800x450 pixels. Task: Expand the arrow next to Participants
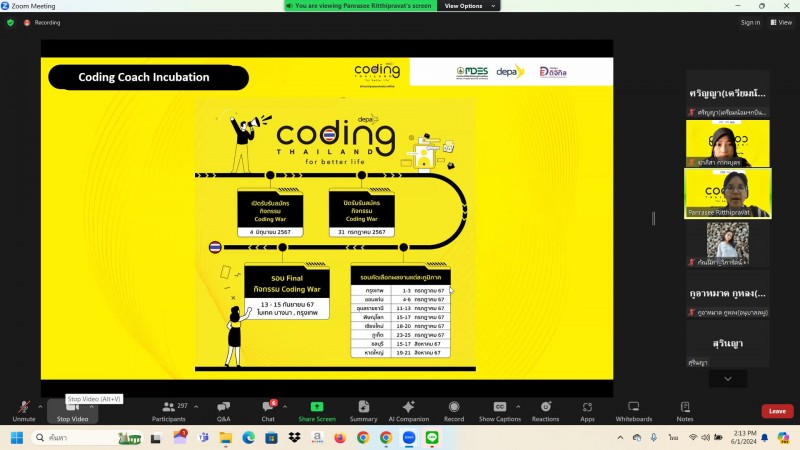196,407
